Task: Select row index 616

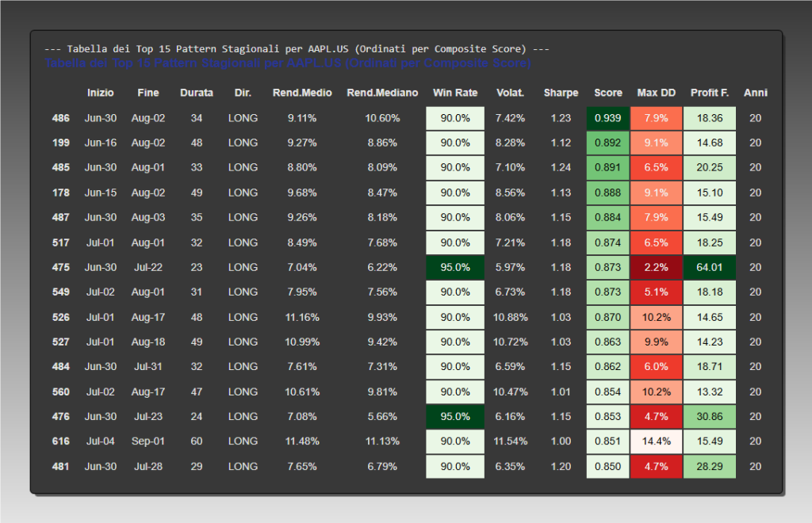Action: 60,441
